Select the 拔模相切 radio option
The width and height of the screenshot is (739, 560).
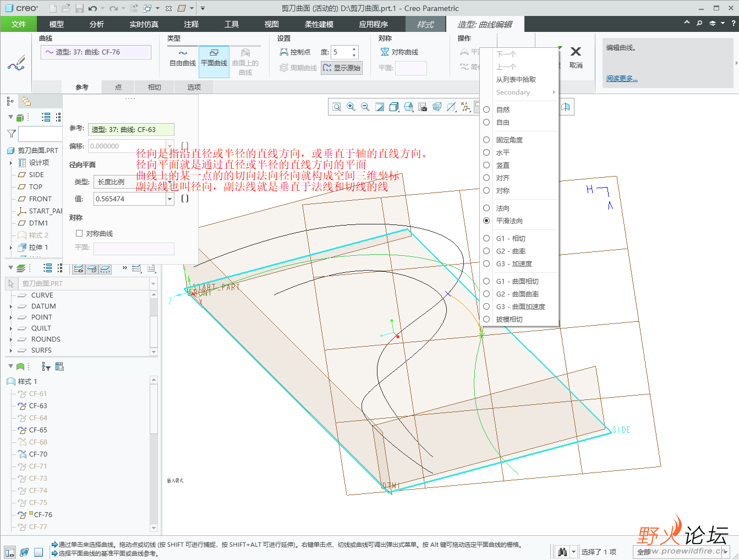pyautogui.click(x=486, y=319)
